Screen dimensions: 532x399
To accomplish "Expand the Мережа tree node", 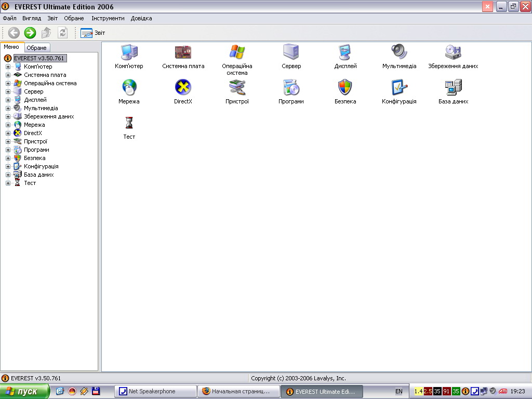I will pos(8,125).
